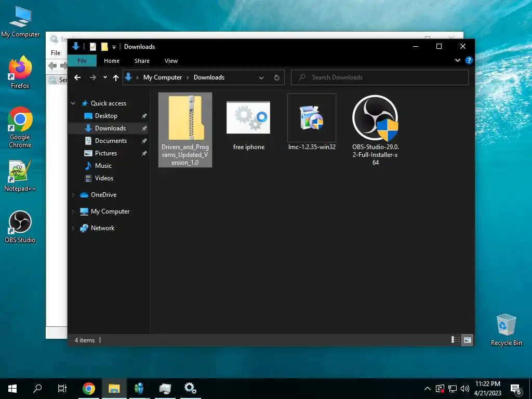Viewport: 532px width, 399px height.
Task: Open File menu in the background window
Action: [x=56, y=53]
